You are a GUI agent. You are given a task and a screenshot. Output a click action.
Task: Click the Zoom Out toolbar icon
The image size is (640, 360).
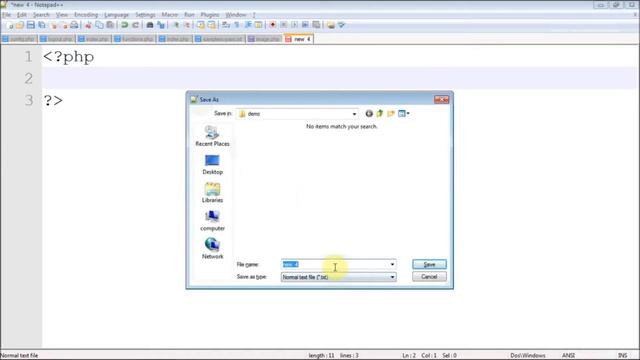187,25
